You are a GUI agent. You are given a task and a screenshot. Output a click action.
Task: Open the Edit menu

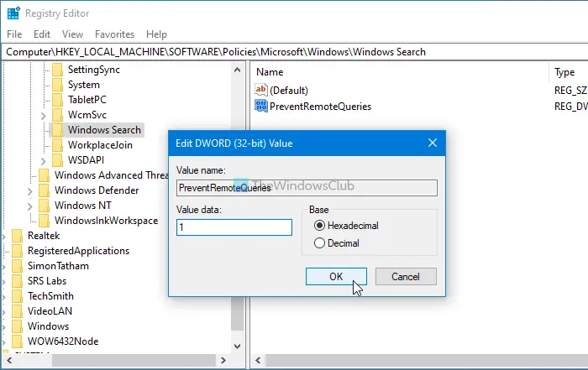click(42, 34)
